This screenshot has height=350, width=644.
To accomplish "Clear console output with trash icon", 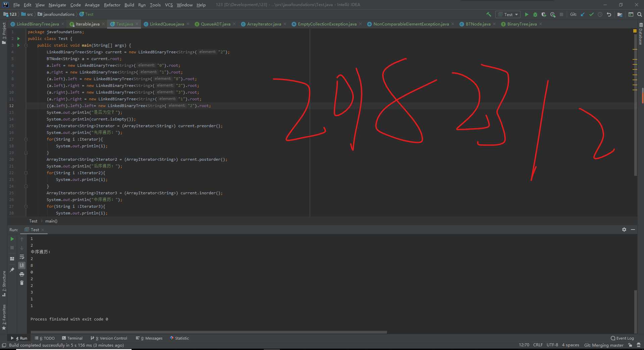I will coord(22,283).
